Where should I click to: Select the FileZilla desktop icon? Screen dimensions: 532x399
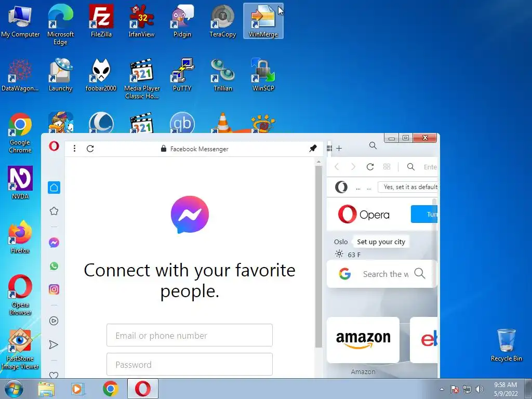point(101,21)
